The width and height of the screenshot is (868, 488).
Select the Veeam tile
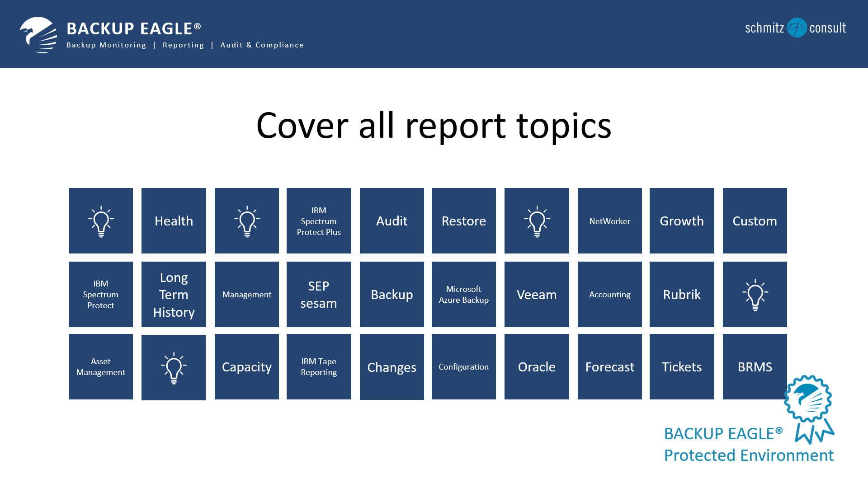pos(537,295)
